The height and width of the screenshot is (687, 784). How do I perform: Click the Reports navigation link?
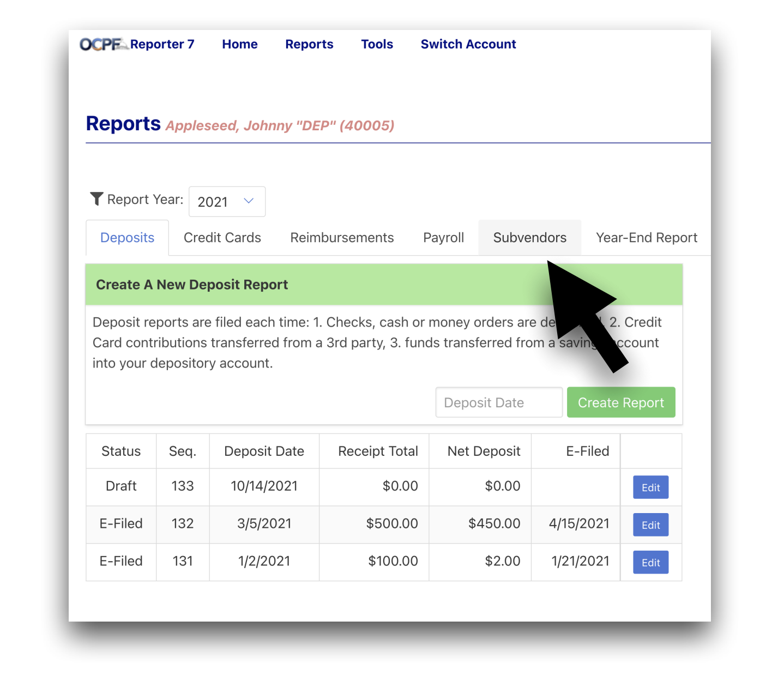click(309, 44)
